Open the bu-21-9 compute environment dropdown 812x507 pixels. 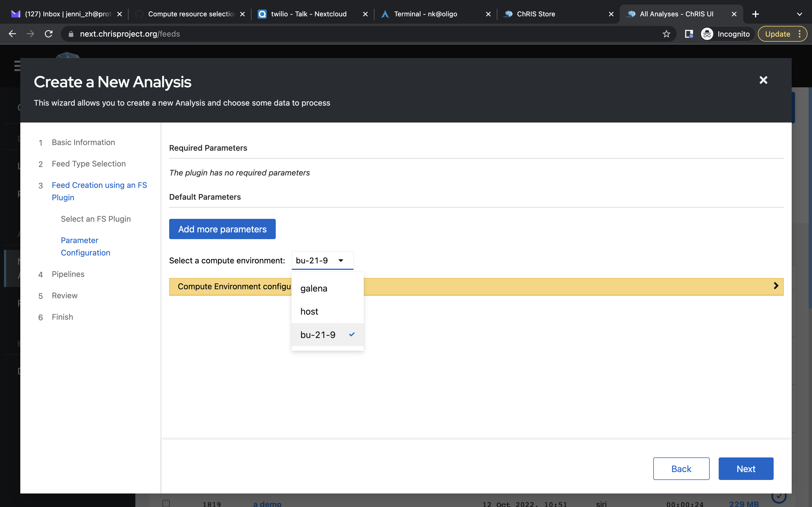(322, 260)
